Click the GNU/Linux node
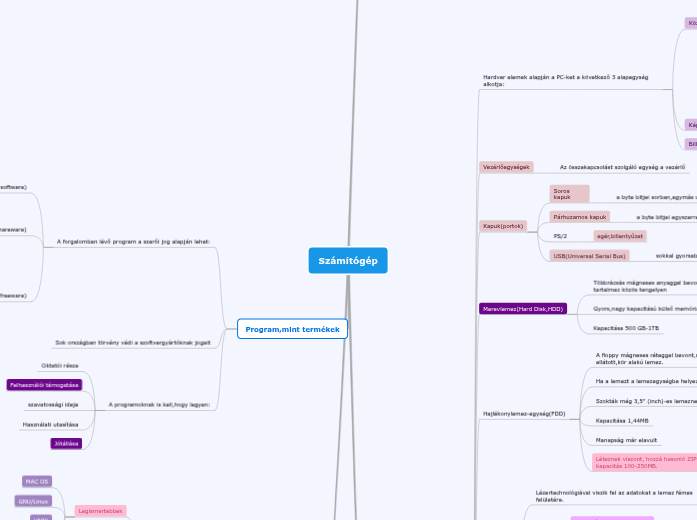Image resolution: width=697 pixels, height=520 pixels. 33,501
